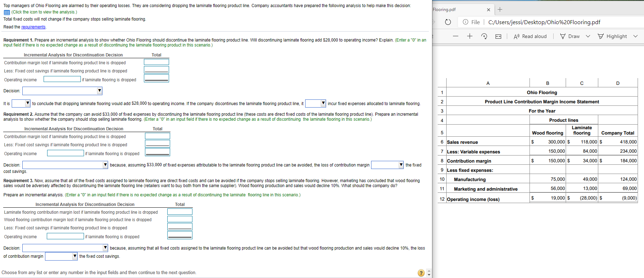Zoom out the PDF with minus button
The width and height of the screenshot is (644, 278).
(455, 36)
